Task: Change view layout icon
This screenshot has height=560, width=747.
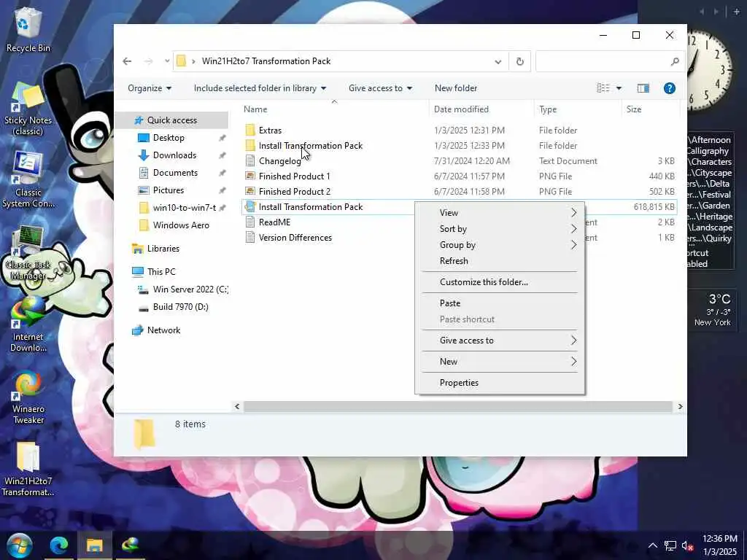Action: [x=603, y=88]
